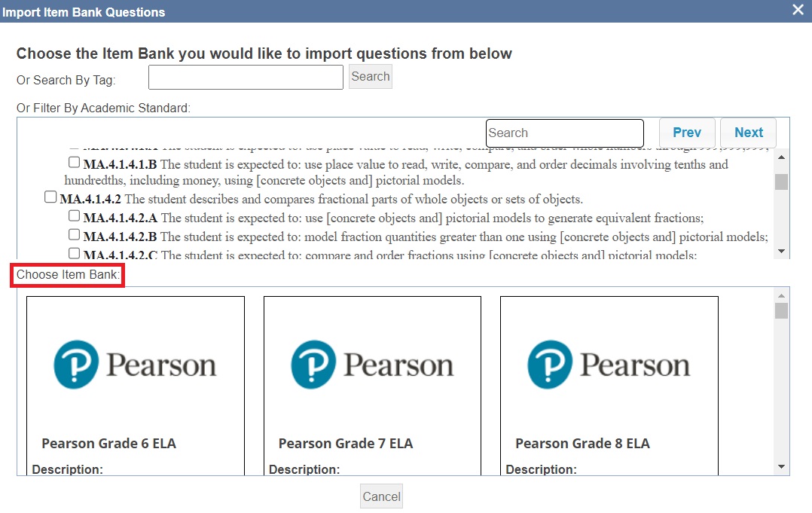812x513 pixels.
Task: Click the Pearson logo for Grade 8 ELA
Action: click(609, 365)
